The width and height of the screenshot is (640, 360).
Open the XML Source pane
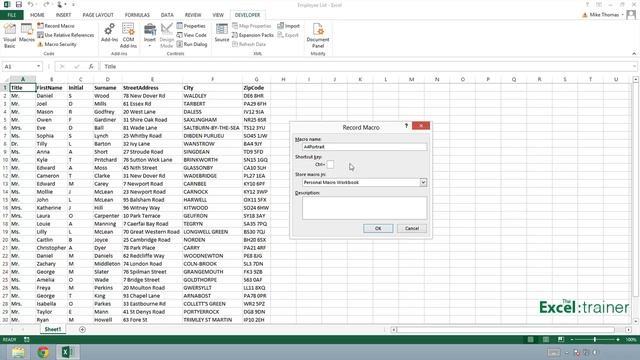222,33
